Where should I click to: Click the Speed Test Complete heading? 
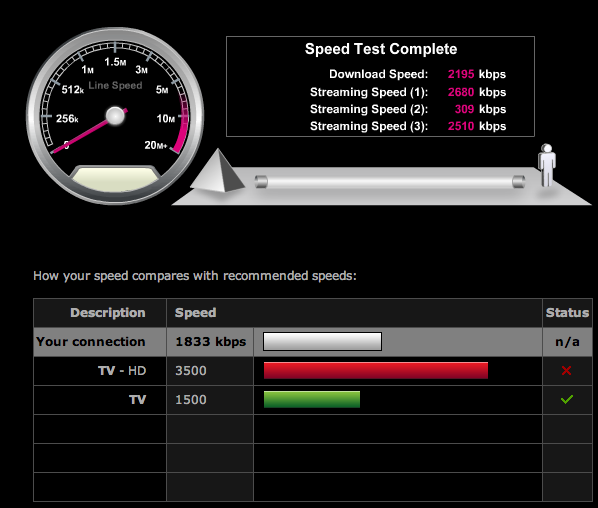(381, 49)
